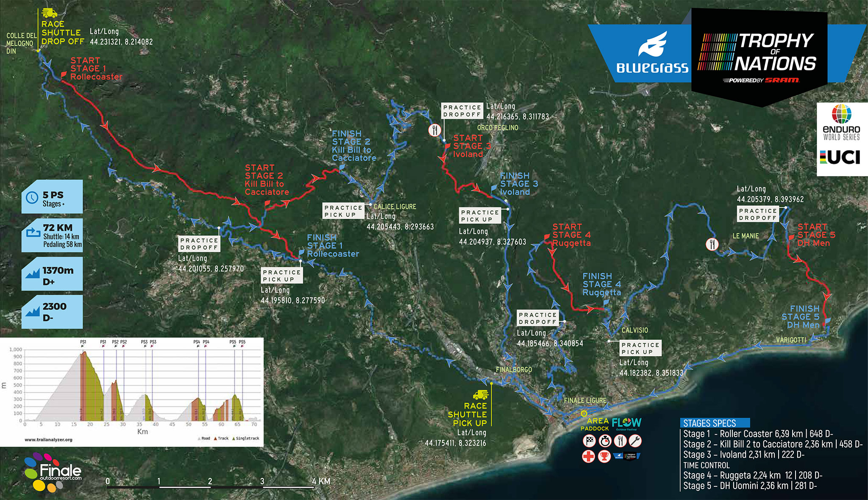This screenshot has height=500, width=868.
Task: Click the red trophy podium icon
Action: pos(604,456)
